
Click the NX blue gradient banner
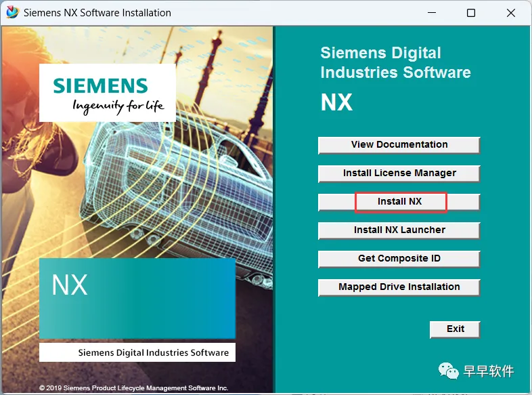click(x=137, y=299)
